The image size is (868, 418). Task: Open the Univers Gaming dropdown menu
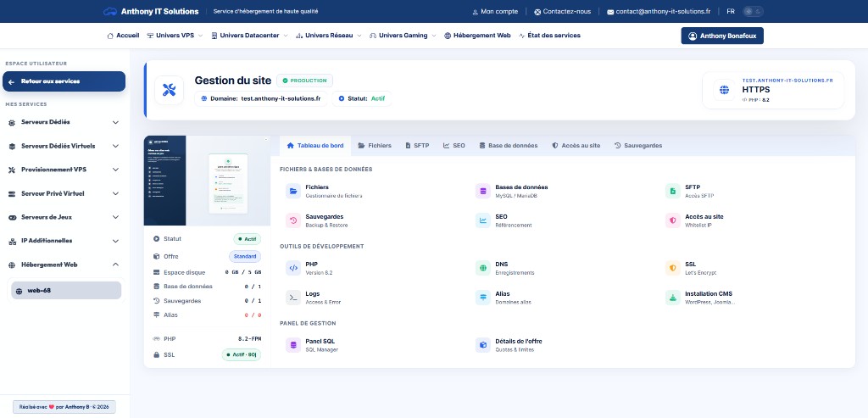click(403, 36)
